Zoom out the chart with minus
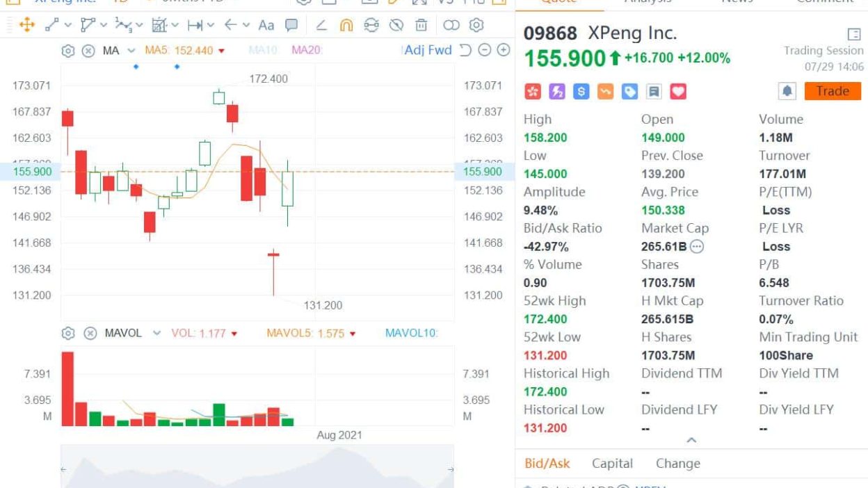The height and width of the screenshot is (488, 868). [x=485, y=50]
